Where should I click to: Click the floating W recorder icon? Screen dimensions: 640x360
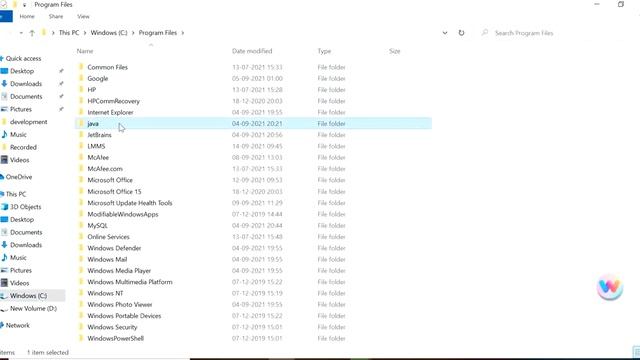(x=610, y=287)
